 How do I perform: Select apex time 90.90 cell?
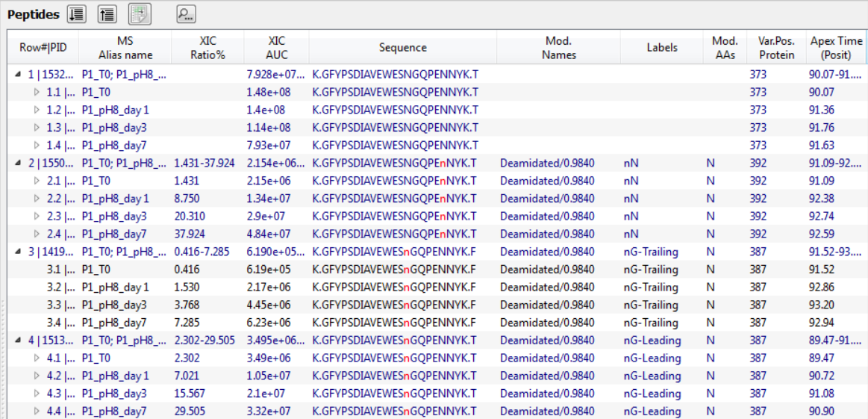pos(821,412)
